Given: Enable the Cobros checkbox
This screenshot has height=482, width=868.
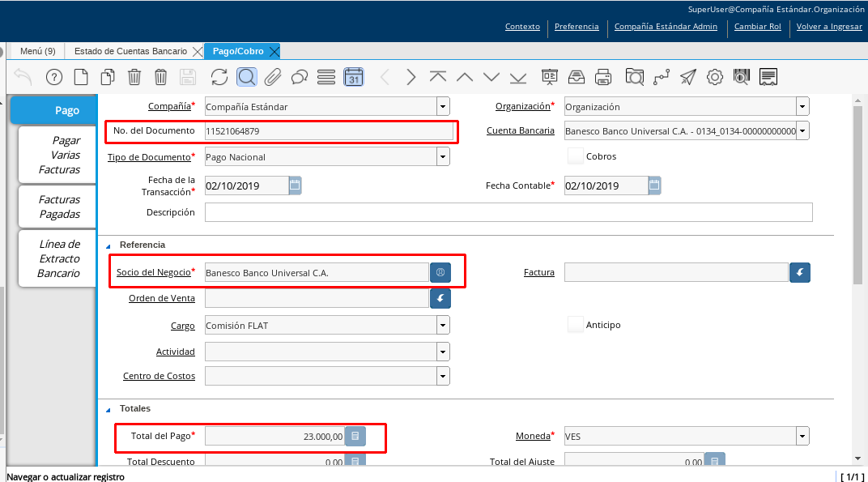Looking at the screenshot, I should [575, 156].
